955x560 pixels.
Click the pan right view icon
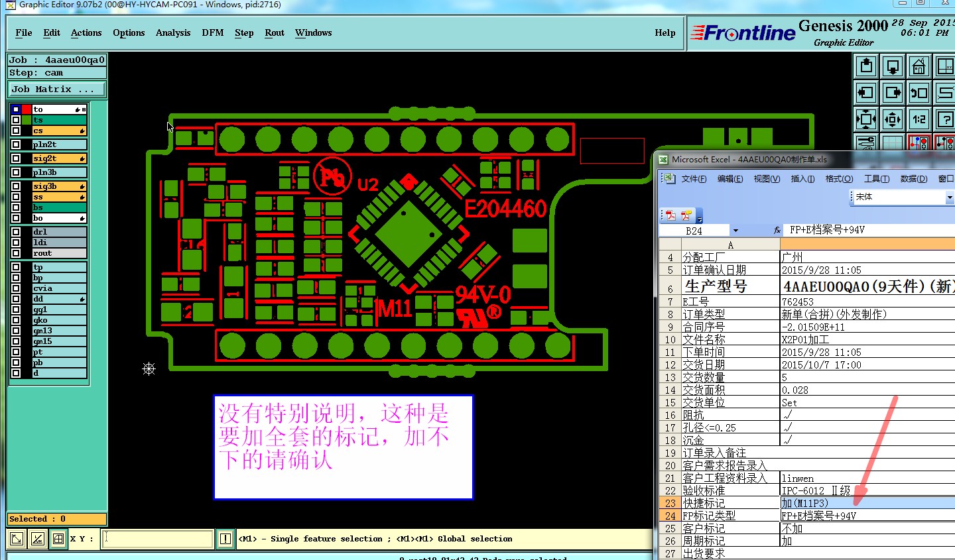[x=893, y=93]
